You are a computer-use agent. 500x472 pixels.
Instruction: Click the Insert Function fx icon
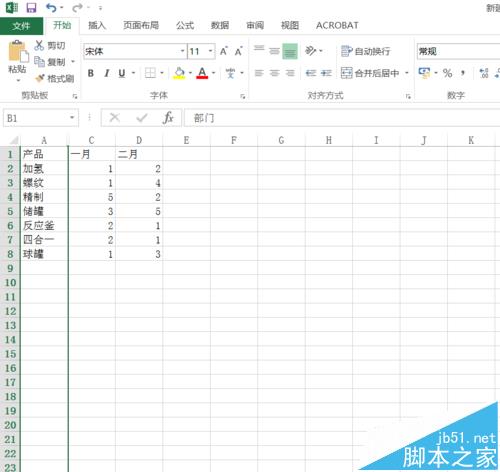(x=168, y=117)
